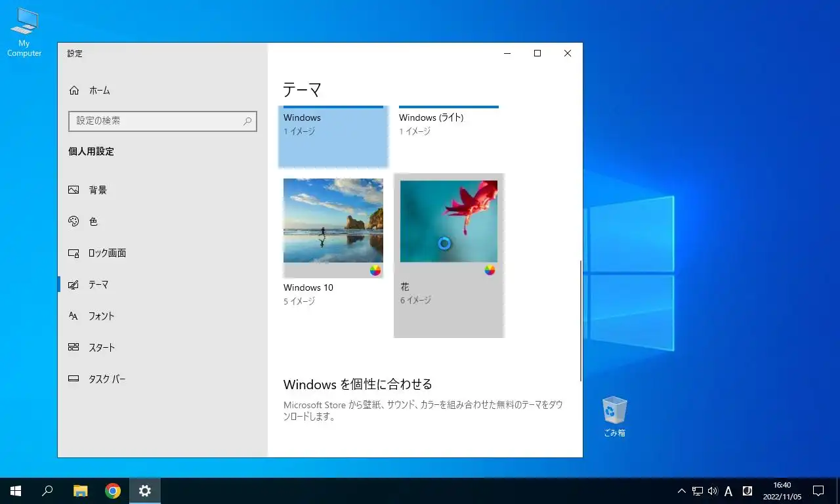Select the ごみ箱 recycle bin icon
The image size is (840, 504).
coord(614,417)
